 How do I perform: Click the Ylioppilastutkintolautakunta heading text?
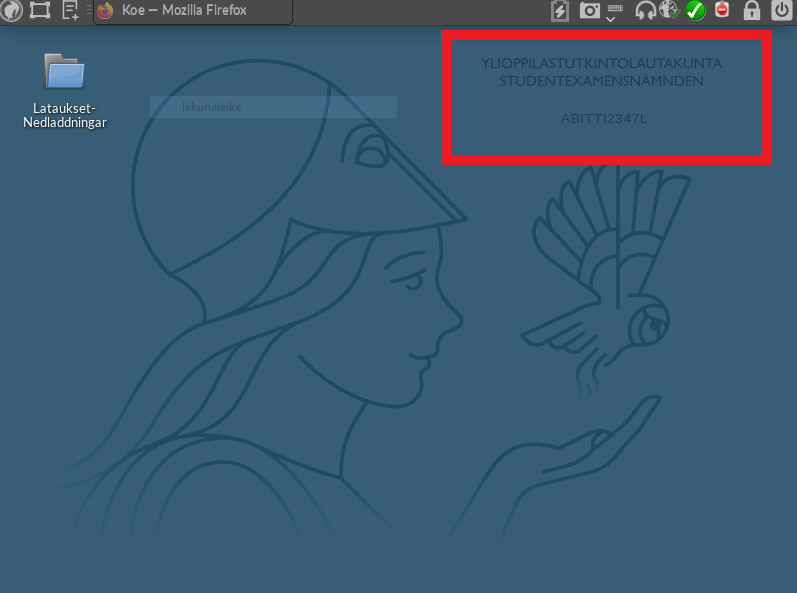tap(601, 64)
